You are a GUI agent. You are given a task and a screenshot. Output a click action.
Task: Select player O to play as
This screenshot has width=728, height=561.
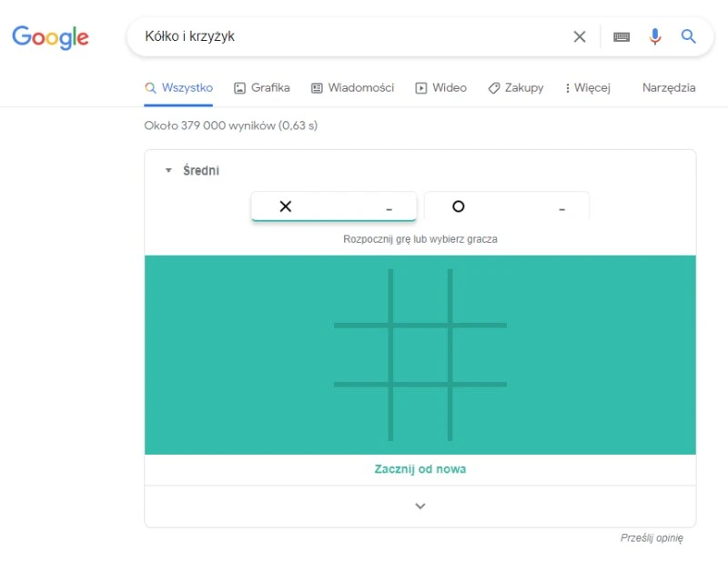click(506, 207)
